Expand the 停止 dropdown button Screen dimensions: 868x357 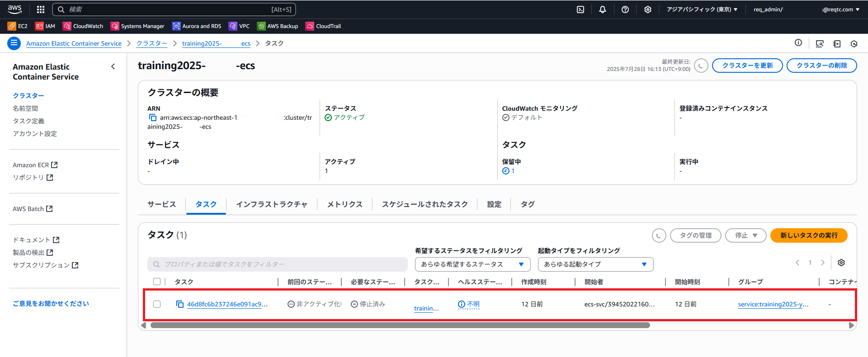pyautogui.click(x=745, y=235)
